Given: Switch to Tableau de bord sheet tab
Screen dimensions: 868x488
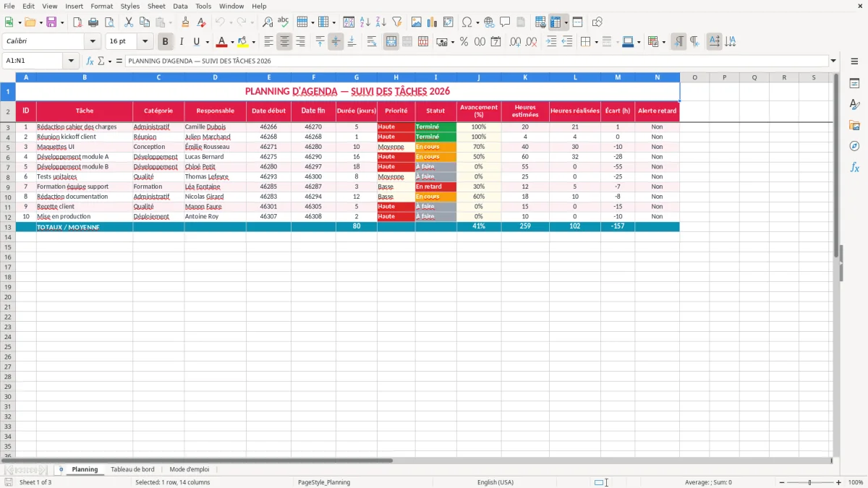Looking at the screenshot, I should point(132,469).
